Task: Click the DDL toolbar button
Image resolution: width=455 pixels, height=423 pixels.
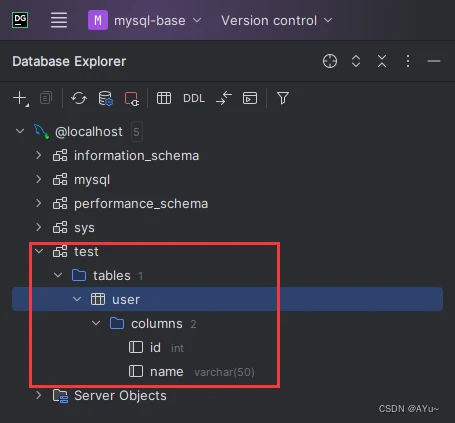Action: [194, 98]
